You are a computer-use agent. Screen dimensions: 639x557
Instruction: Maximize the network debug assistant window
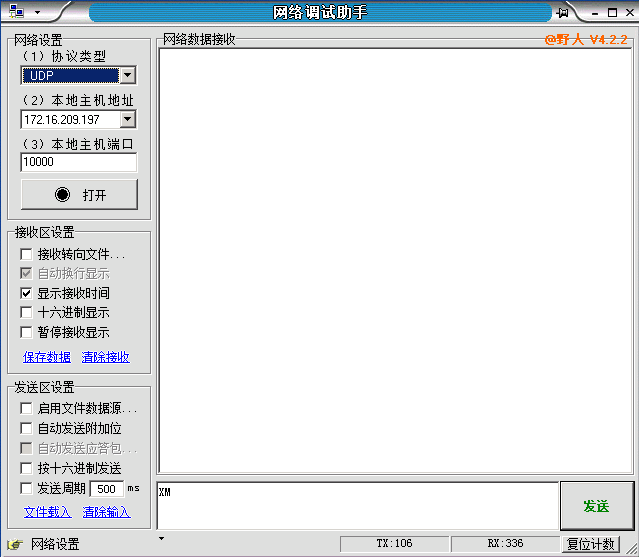click(609, 12)
